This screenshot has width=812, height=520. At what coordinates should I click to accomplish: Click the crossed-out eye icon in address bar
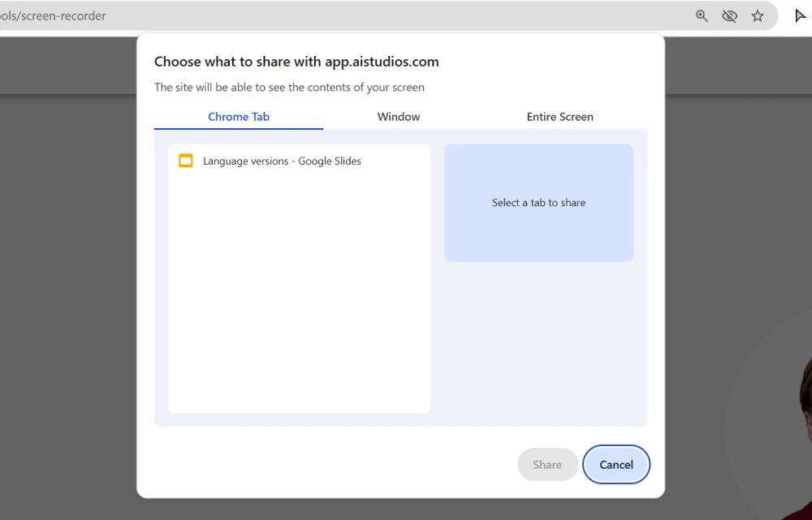click(730, 16)
